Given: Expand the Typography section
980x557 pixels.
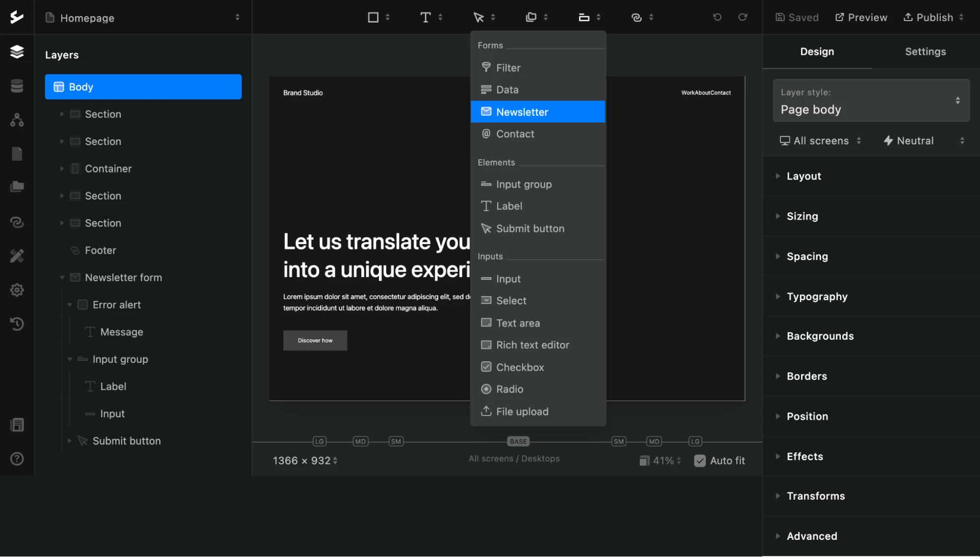Looking at the screenshot, I should 817,296.
